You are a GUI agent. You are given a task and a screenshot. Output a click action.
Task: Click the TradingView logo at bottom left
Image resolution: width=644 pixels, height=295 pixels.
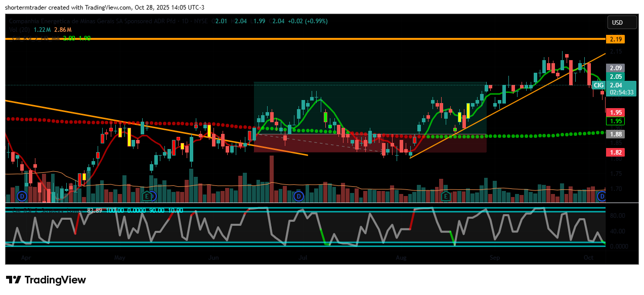coord(46,280)
